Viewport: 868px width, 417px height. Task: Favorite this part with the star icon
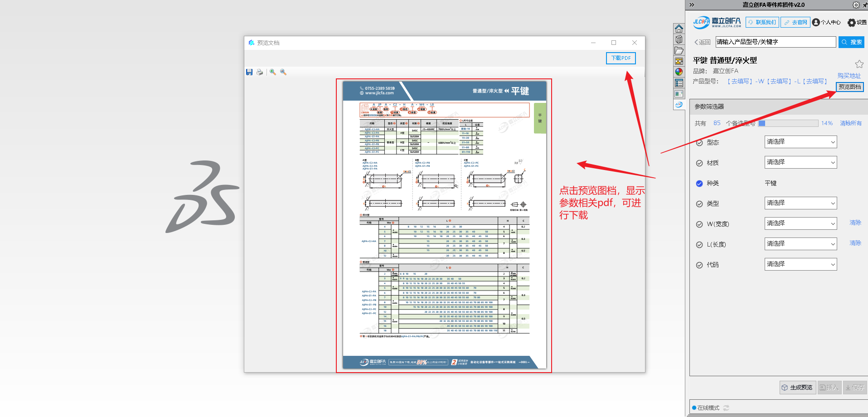tap(859, 64)
